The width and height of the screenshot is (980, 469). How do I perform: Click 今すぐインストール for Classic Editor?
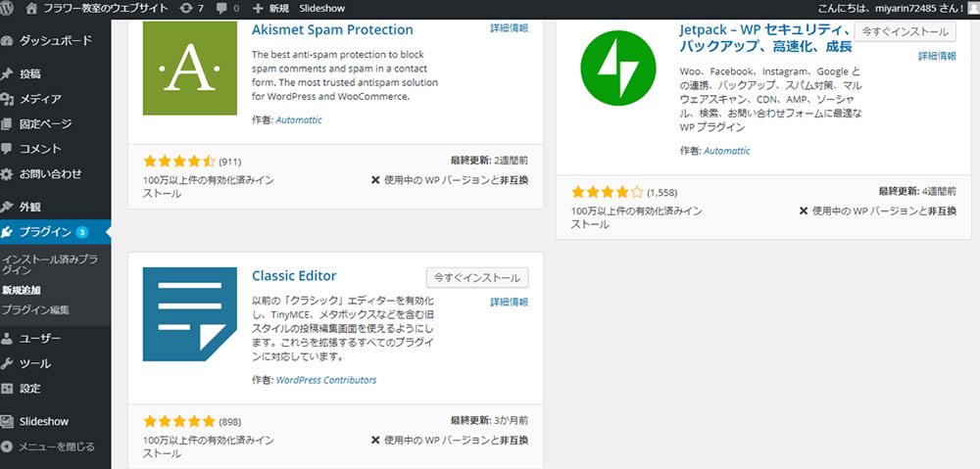point(477,277)
